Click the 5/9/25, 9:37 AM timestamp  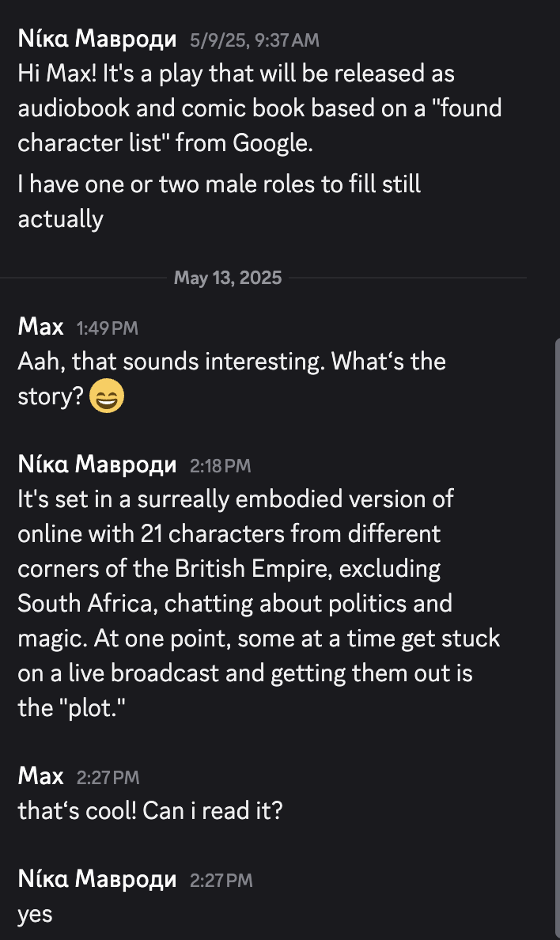(254, 40)
